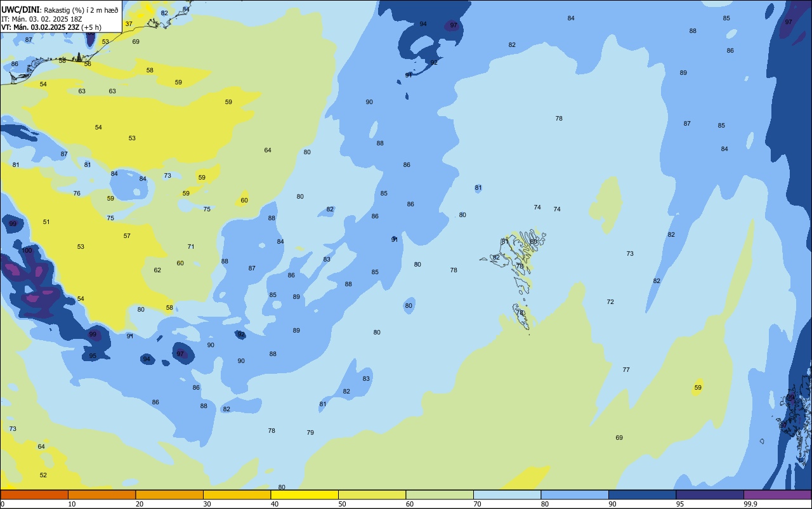Click the '56' humidity value on the map

click(88, 64)
